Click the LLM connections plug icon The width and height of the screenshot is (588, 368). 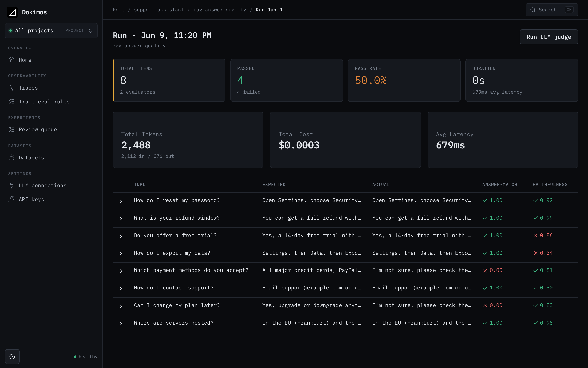point(11,185)
